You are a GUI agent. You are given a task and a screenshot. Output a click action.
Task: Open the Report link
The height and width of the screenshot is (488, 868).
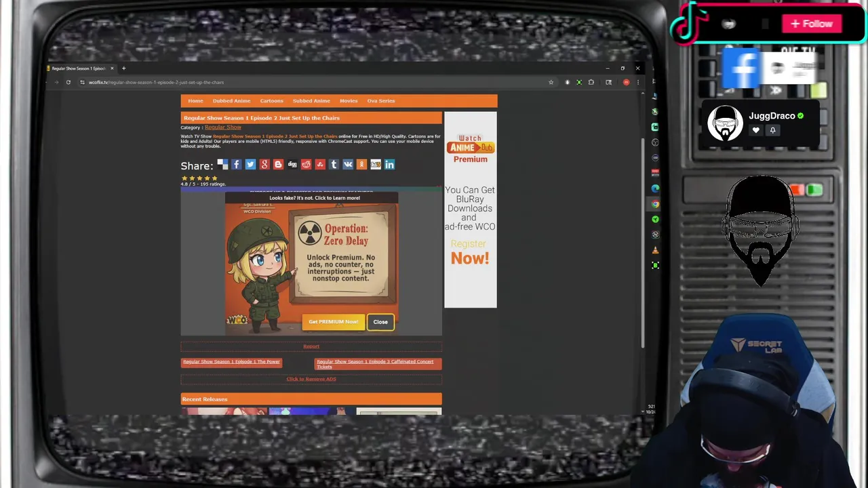tap(311, 346)
